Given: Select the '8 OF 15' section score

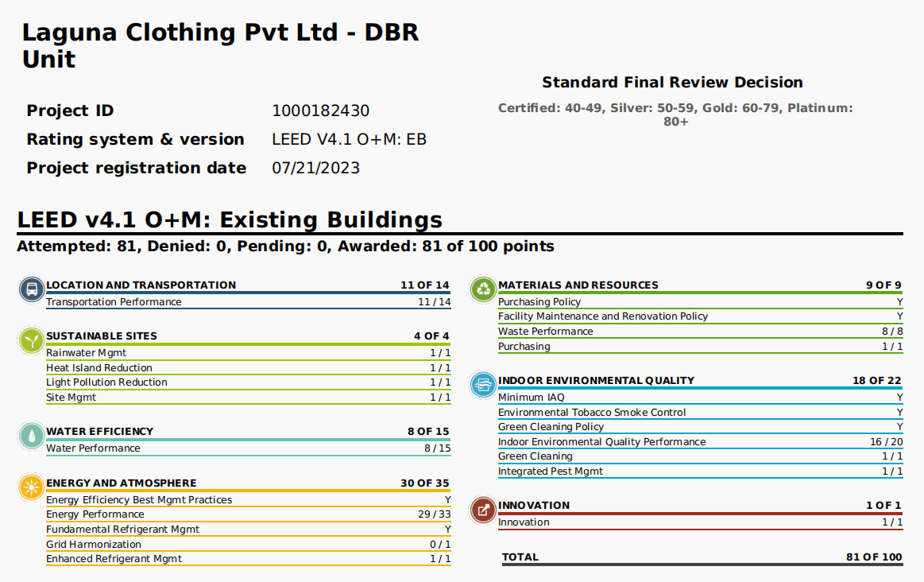Looking at the screenshot, I should (x=428, y=432).
